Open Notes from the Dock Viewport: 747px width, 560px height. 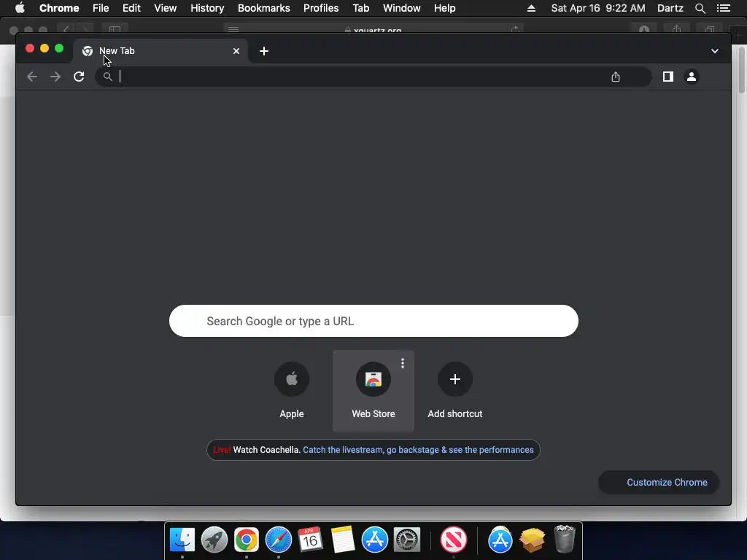coord(343,540)
